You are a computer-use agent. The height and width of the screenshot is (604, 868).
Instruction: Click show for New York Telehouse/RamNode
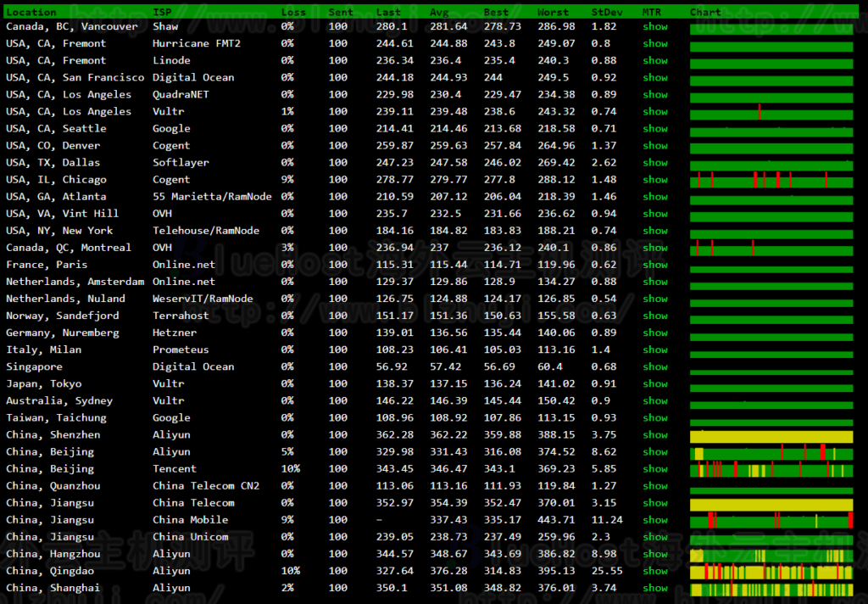(x=655, y=231)
